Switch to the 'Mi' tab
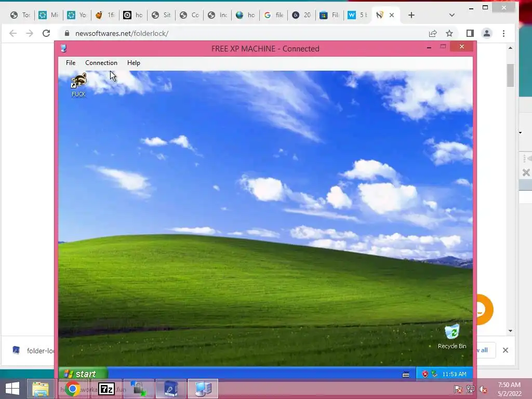The image size is (532, 399). [x=48, y=15]
